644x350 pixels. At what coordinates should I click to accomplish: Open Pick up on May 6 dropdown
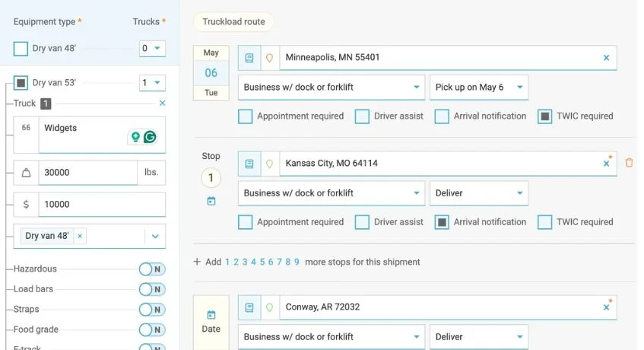tap(479, 87)
